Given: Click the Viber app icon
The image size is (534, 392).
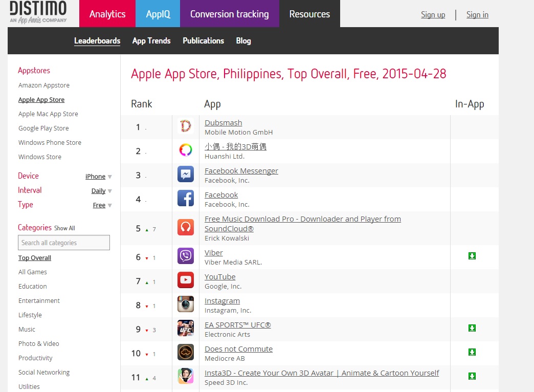Looking at the screenshot, I should click(186, 256).
